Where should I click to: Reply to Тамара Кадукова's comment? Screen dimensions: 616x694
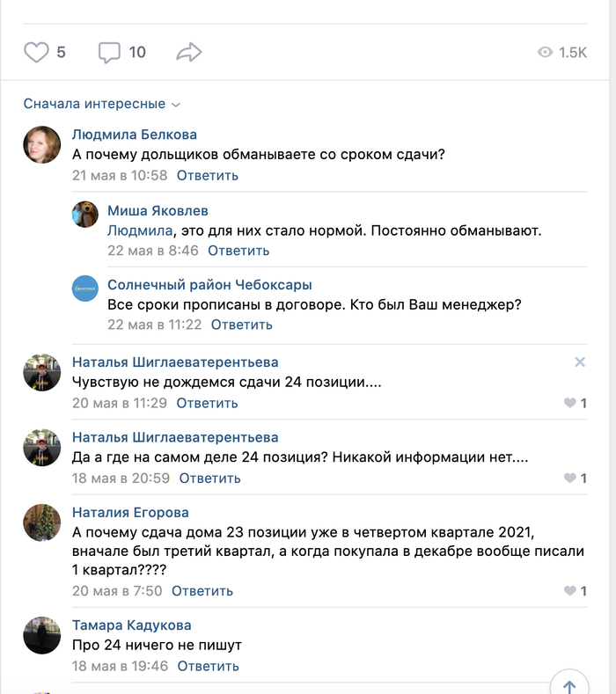coord(208,666)
